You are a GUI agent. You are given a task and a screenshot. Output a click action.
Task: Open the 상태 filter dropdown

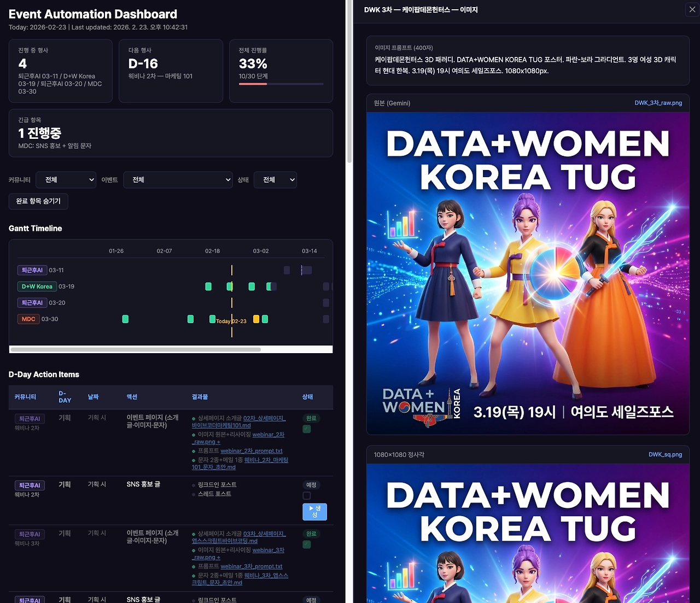pos(275,180)
